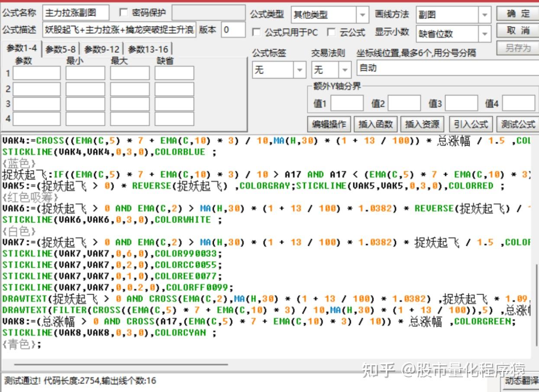This screenshot has height=392, width=539.
Task: Click row 1 参数 name field
Action: click(36, 73)
